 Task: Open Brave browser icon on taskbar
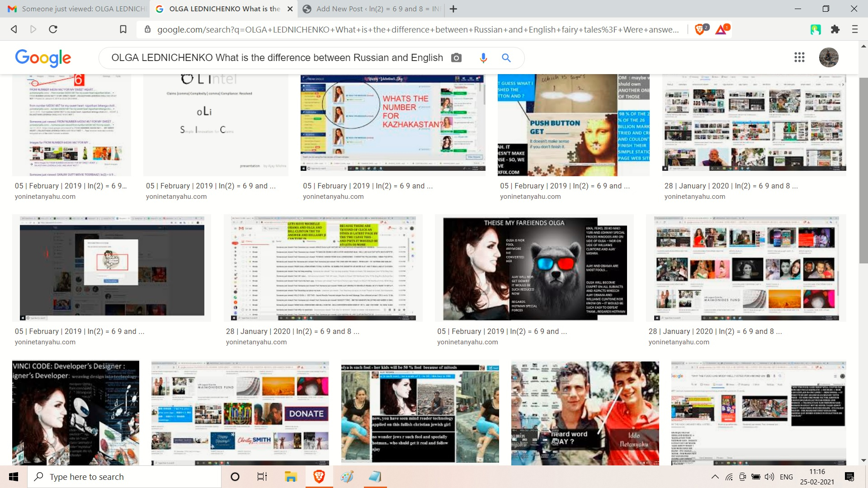click(x=319, y=477)
